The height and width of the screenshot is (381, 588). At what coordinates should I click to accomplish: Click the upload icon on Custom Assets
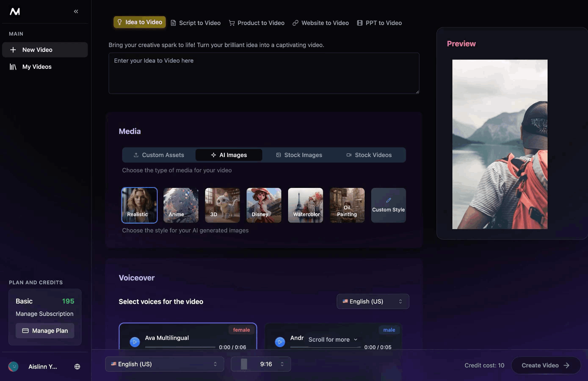(x=136, y=155)
